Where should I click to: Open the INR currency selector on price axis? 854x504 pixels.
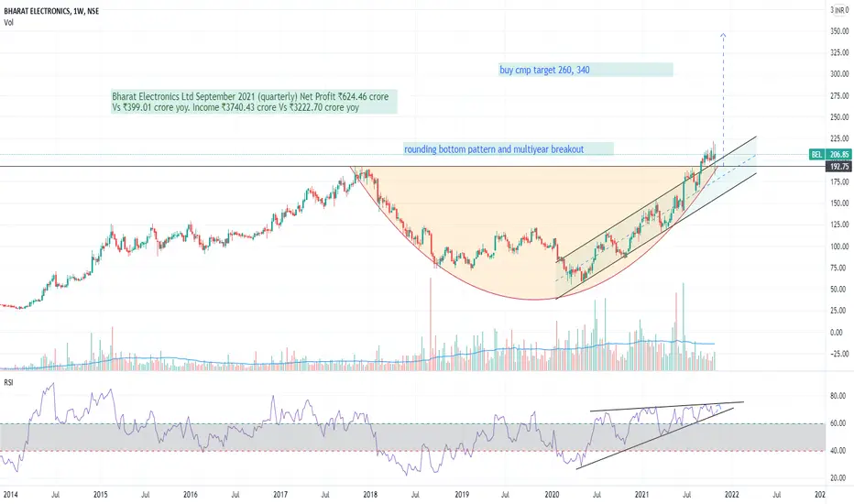coord(838,10)
